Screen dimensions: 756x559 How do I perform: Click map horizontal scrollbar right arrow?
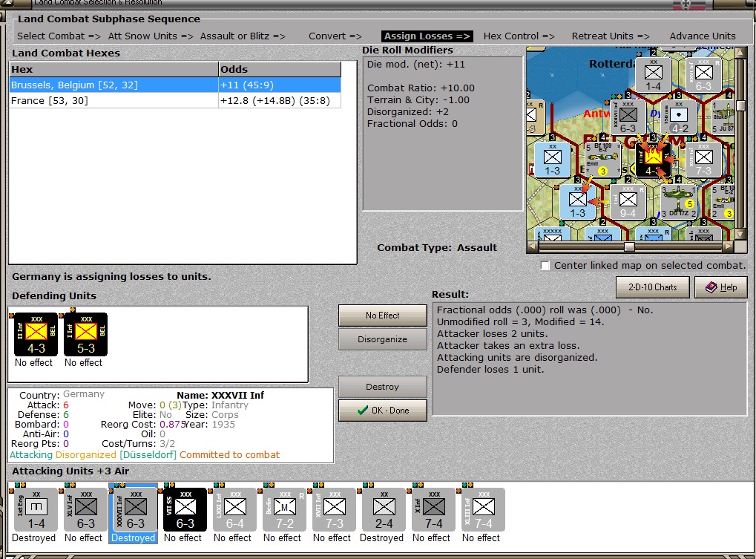(x=728, y=247)
